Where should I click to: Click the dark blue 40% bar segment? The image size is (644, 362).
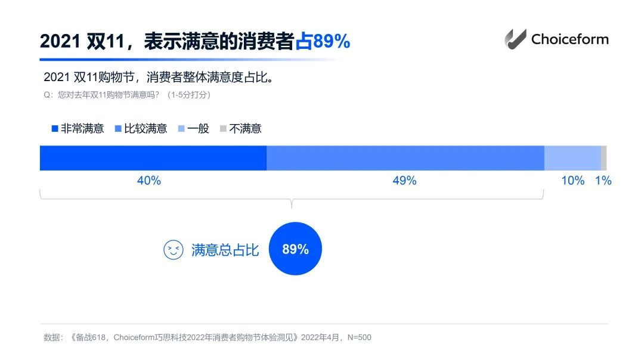click(x=153, y=158)
